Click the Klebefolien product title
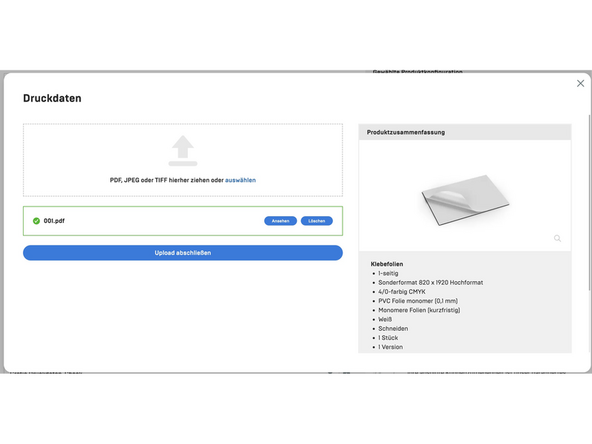The height and width of the screenshot is (444, 592). click(x=387, y=264)
